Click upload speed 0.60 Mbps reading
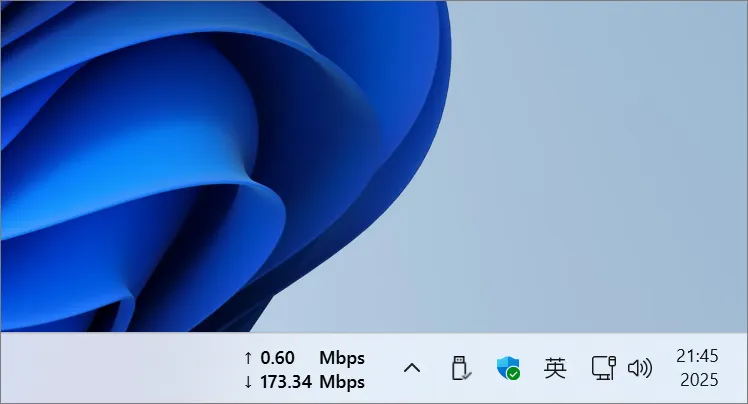748x404 pixels. [304, 358]
